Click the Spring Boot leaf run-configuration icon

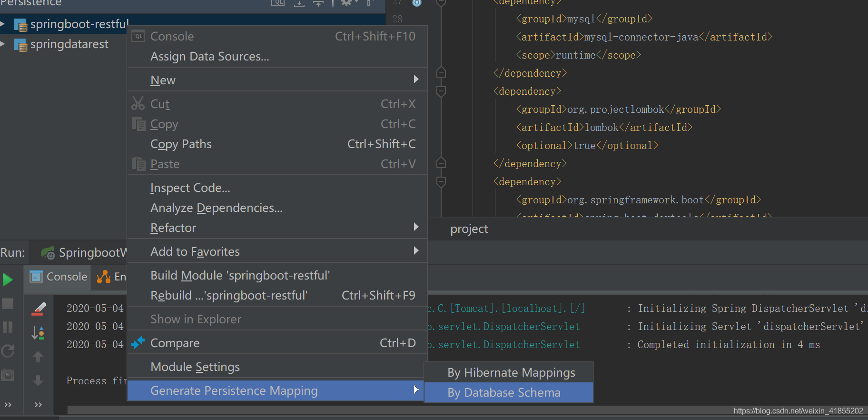click(x=48, y=252)
